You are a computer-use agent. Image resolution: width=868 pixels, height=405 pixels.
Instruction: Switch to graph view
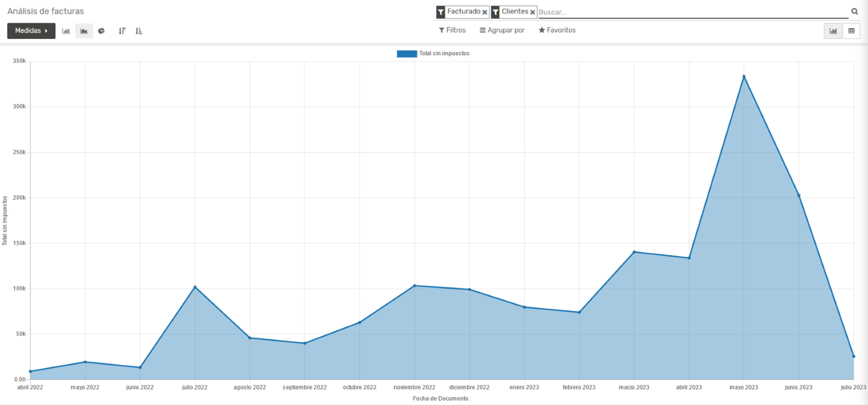tap(833, 31)
